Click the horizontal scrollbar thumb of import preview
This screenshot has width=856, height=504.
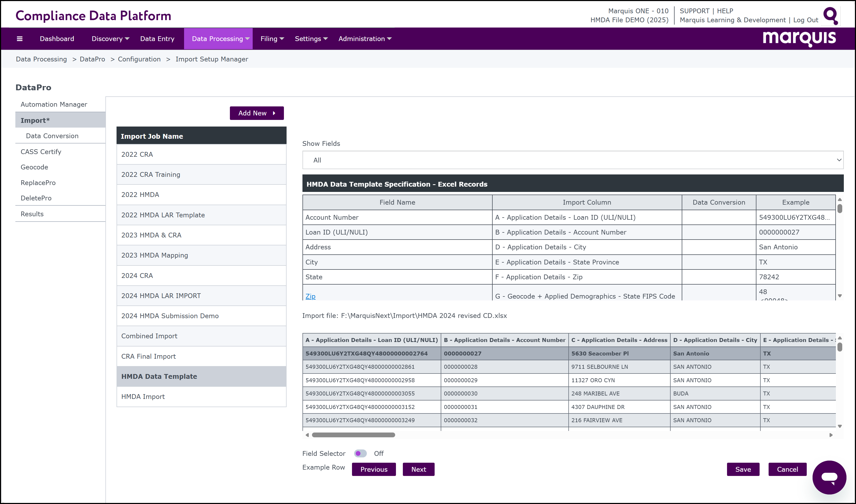[353, 435]
